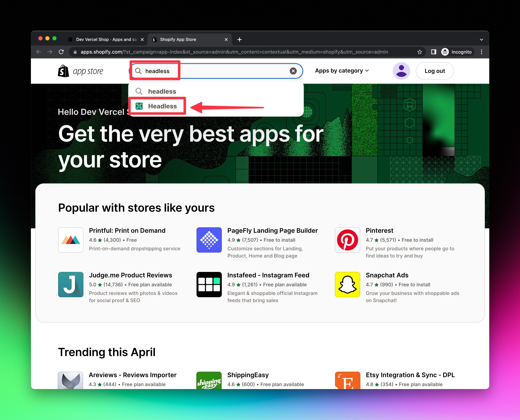
Task: Close the Shopify App Store tab
Action: coord(226,40)
